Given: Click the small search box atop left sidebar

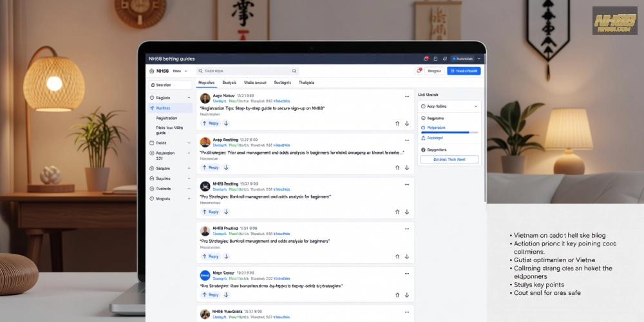Looking at the screenshot, I should point(170,85).
